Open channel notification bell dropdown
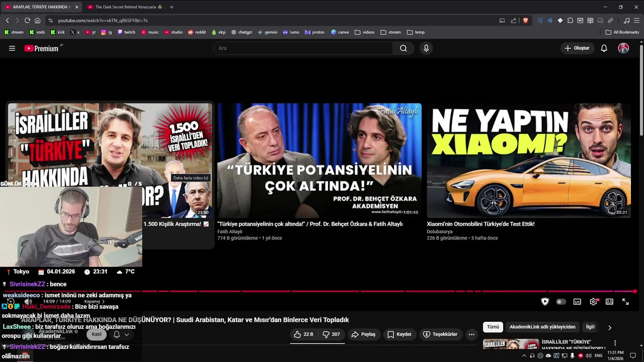 [121, 334]
